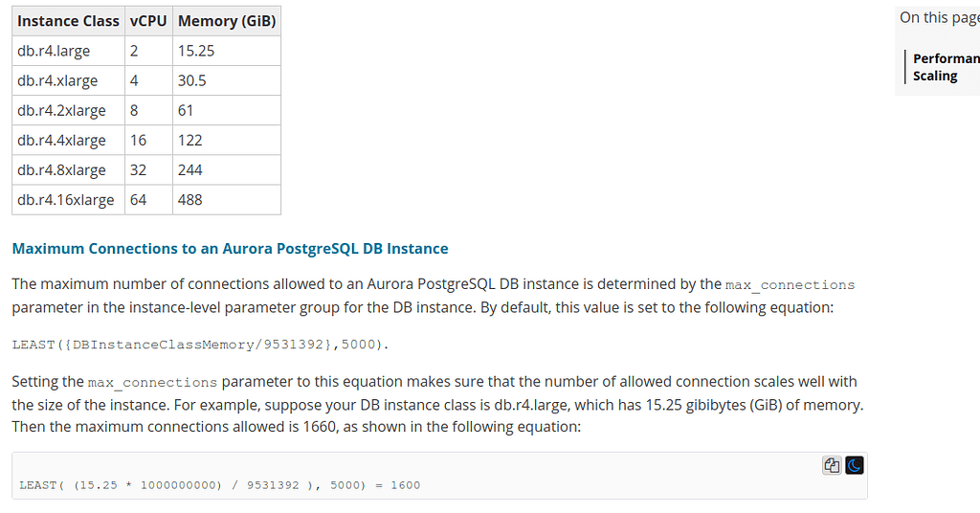
Task: Click the db.r4.8xlarge table cell
Action: pos(69,170)
